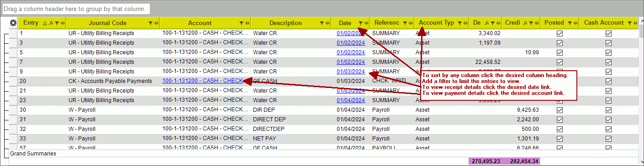Pin the Journal Code column

[156, 23]
